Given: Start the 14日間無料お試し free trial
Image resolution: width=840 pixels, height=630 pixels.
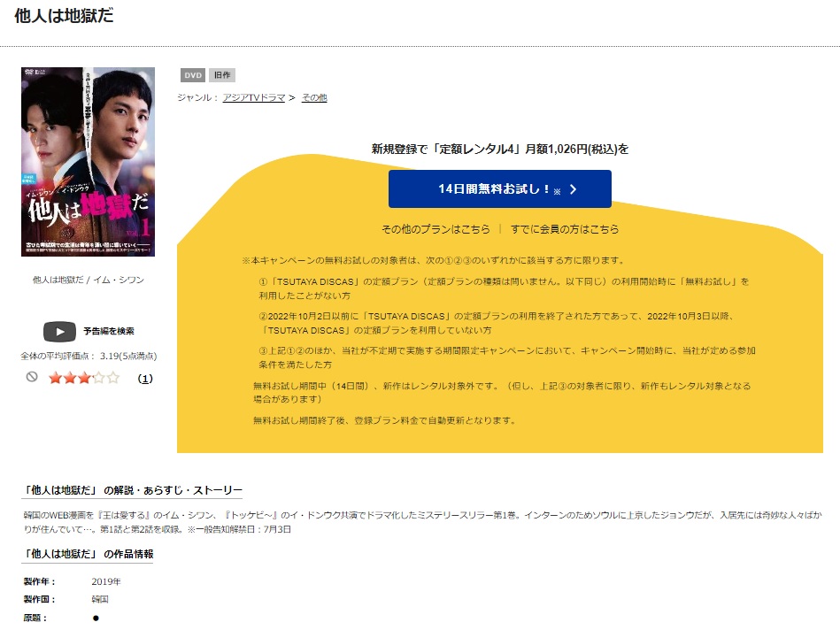Looking at the screenshot, I should click(500, 189).
